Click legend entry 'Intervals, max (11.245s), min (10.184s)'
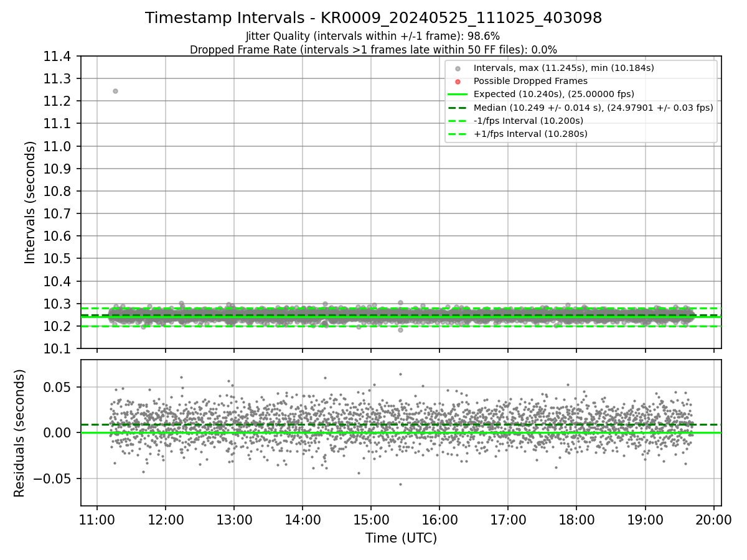 click(564, 67)
